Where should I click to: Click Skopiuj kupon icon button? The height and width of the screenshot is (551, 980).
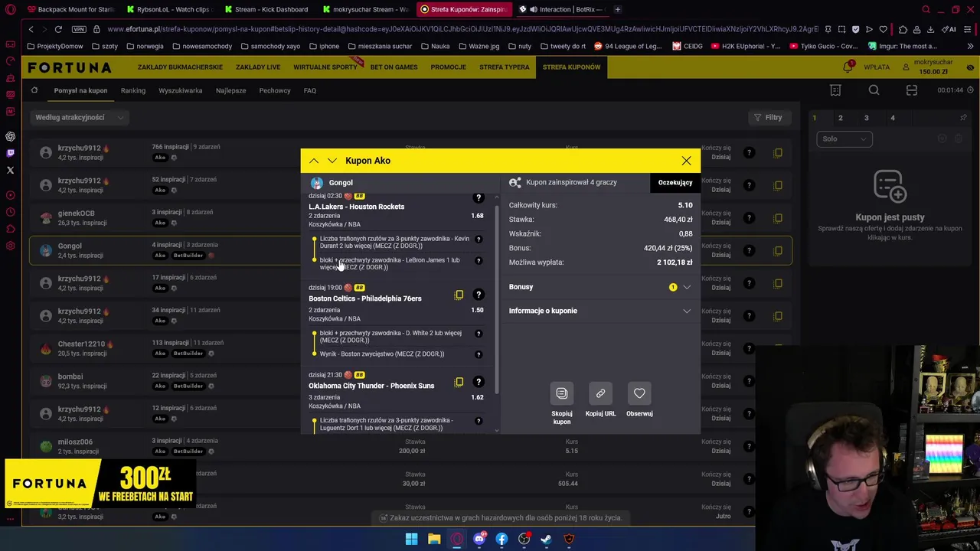click(562, 393)
